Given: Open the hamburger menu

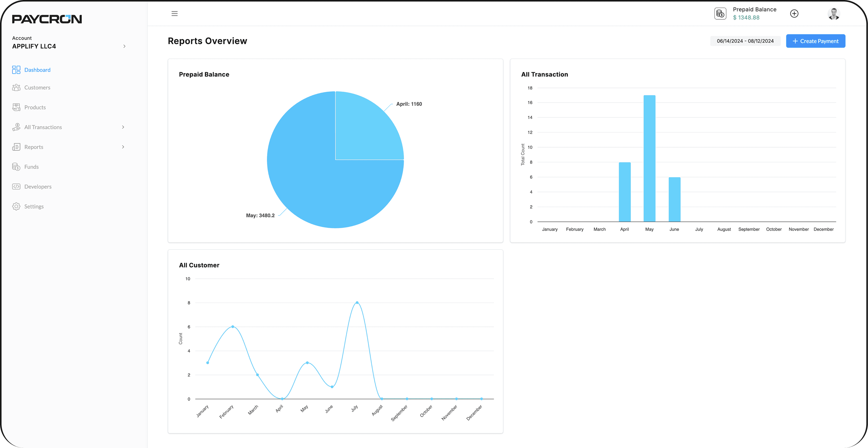Looking at the screenshot, I should pyautogui.click(x=174, y=13).
